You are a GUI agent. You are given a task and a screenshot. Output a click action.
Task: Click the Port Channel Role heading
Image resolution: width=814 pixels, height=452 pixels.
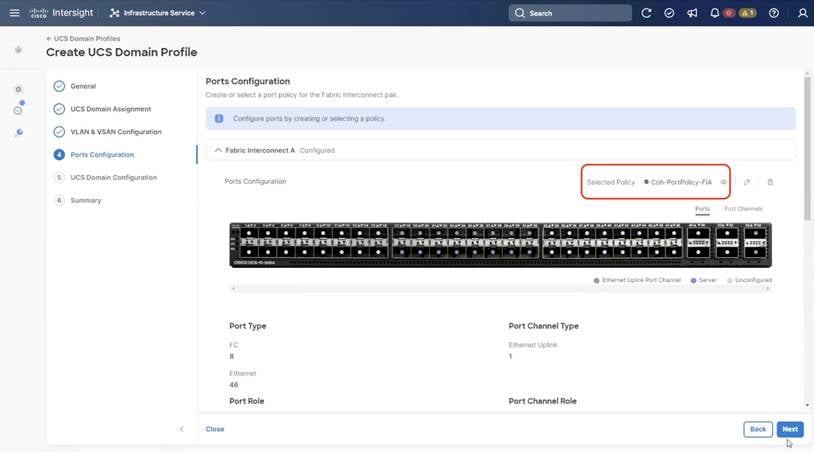(x=542, y=401)
